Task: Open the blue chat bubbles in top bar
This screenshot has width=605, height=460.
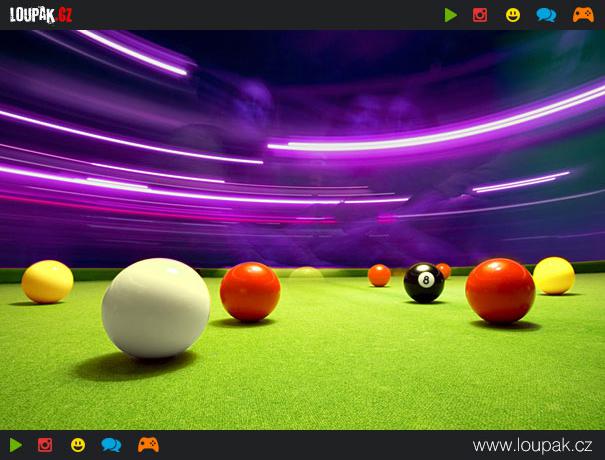Action: coord(546,15)
